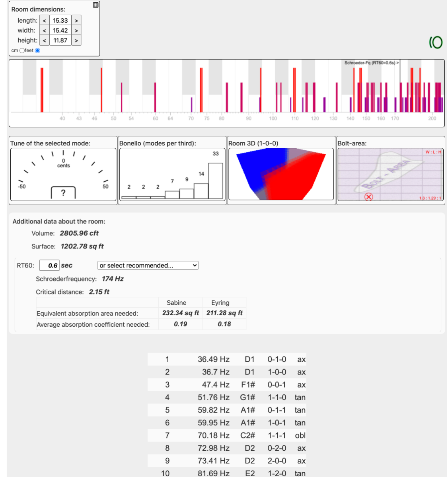The image size is (448, 477).
Task: Expand the Room dimensions panel plus icon
Action: [95, 5]
